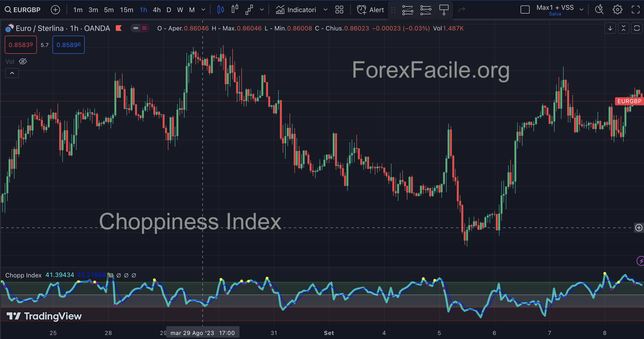Screen dimensions: 644x339
Task: Open quick search with the lightning magnifier
Action: (599, 10)
